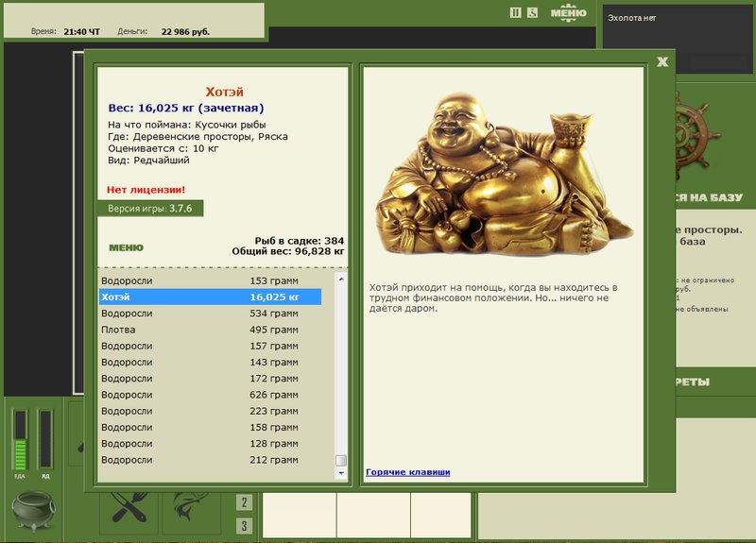Click the Общий вес: 96,828 кг text
Viewport: 756px width, 543px height.
(x=288, y=251)
